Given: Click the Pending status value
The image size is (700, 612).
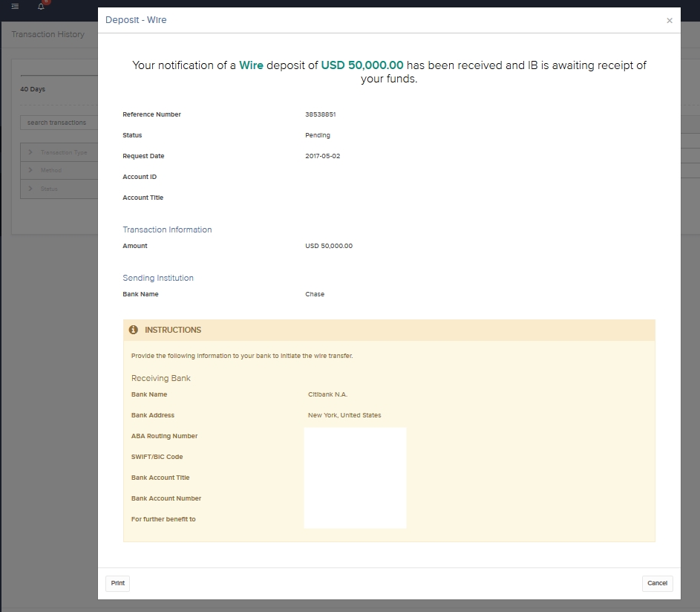Looking at the screenshot, I should click(x=318, y=135).
